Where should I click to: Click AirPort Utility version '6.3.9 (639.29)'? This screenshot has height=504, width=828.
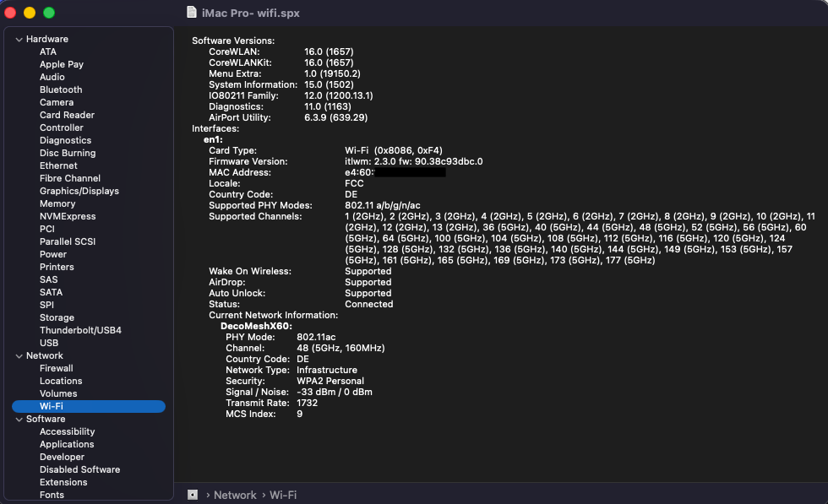336,117
